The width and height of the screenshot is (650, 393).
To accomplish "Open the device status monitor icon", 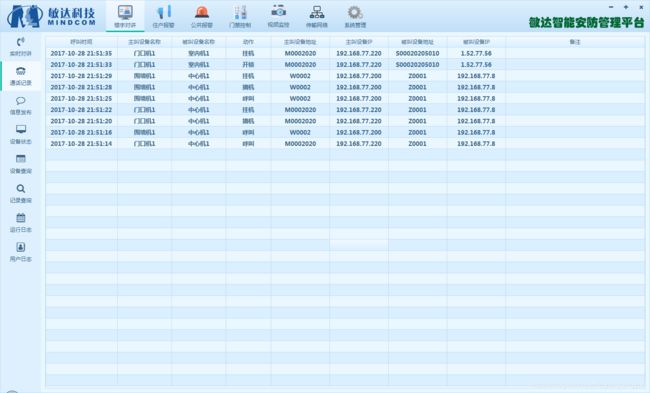I will (21, 129).
